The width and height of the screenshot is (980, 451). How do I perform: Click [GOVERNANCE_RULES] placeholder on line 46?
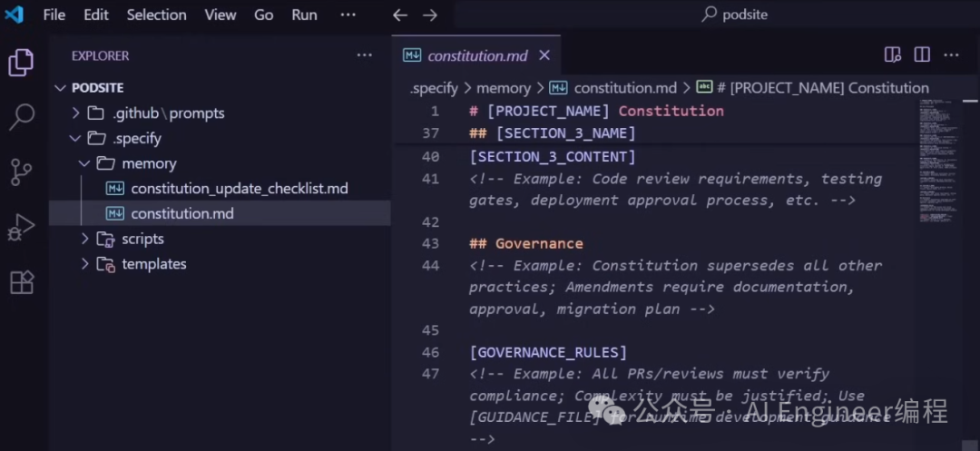(x=548, y=352)
